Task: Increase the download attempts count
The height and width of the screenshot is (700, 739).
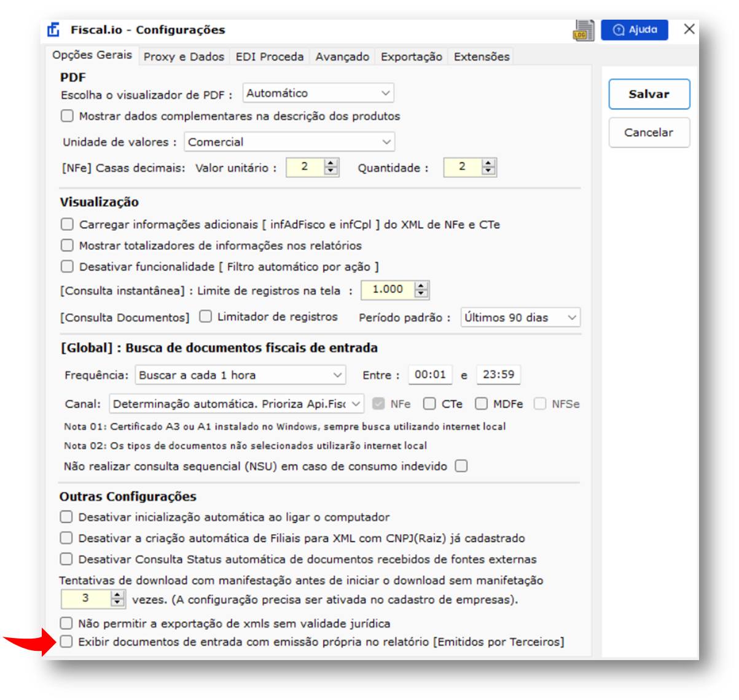Action: (x=117, y=594)
